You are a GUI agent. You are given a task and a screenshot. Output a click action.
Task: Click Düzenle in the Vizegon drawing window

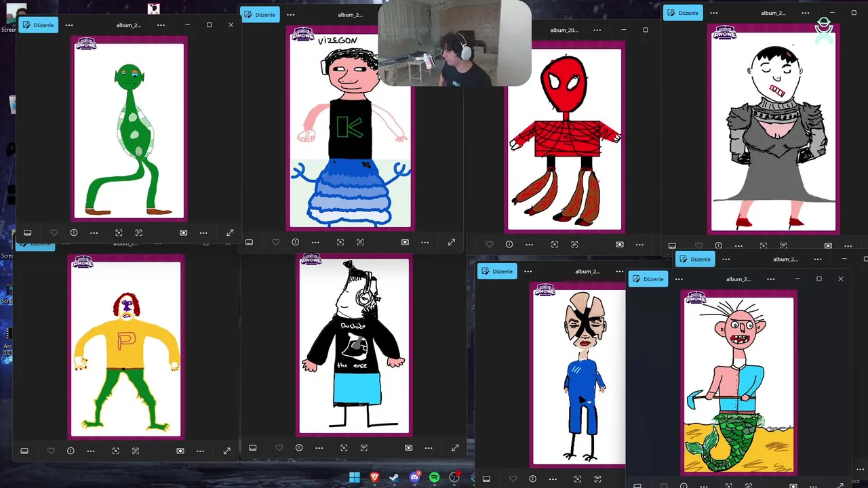(x=260, y=14)
